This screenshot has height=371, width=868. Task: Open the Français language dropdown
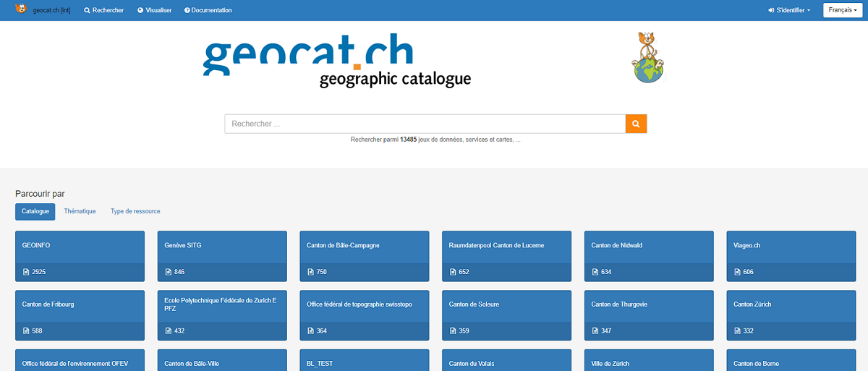tap(842, 11)
